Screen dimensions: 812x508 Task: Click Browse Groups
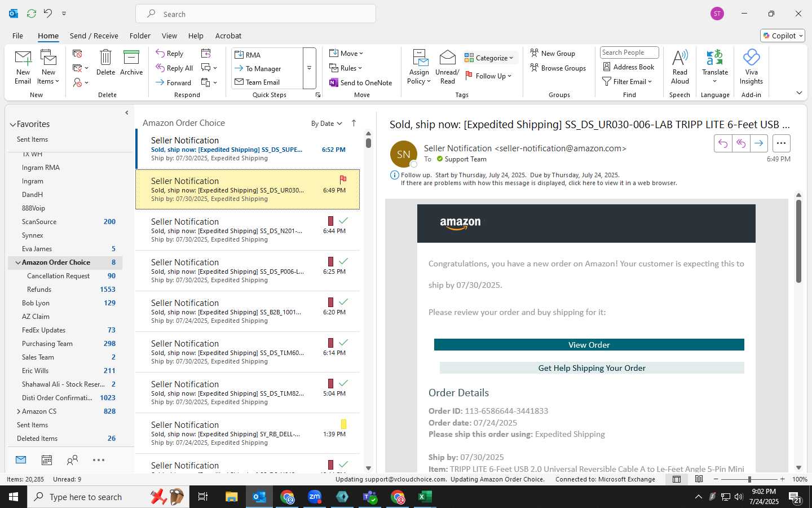(x=558, y=68)
